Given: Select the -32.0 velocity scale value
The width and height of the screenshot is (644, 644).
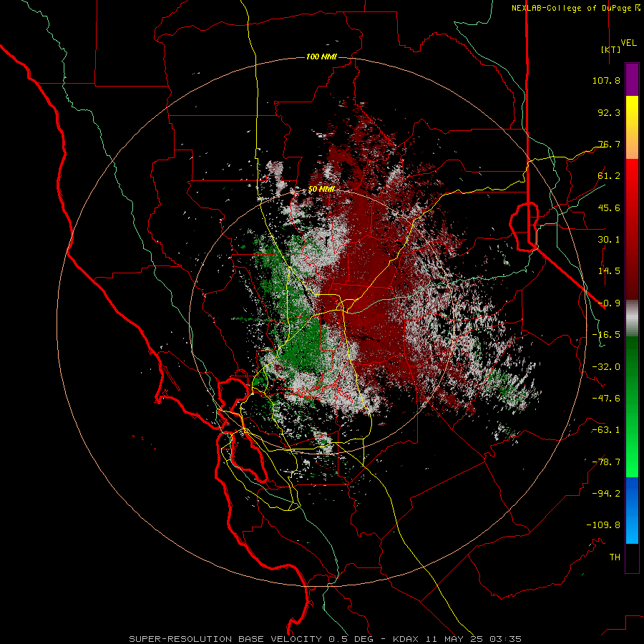Looking at the screenshot, I should [x=606, y=367].
